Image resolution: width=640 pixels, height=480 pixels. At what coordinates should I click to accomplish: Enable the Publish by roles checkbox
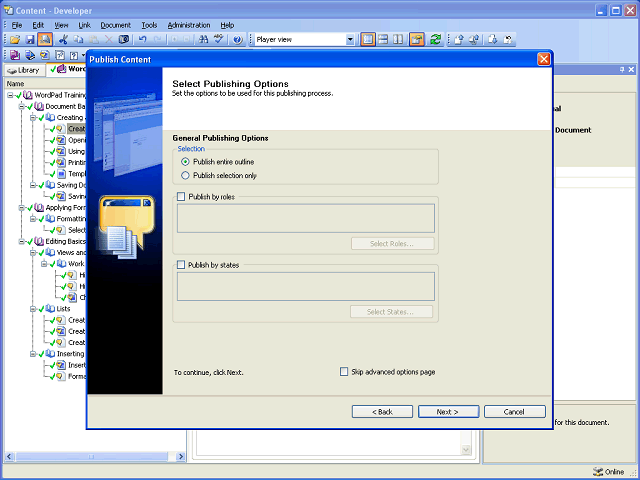pos(181,197)
